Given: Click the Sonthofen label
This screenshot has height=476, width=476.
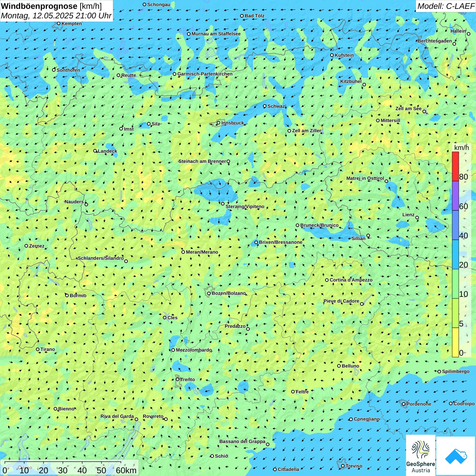Looking at the screenshot, I should [x=68, y=70].
